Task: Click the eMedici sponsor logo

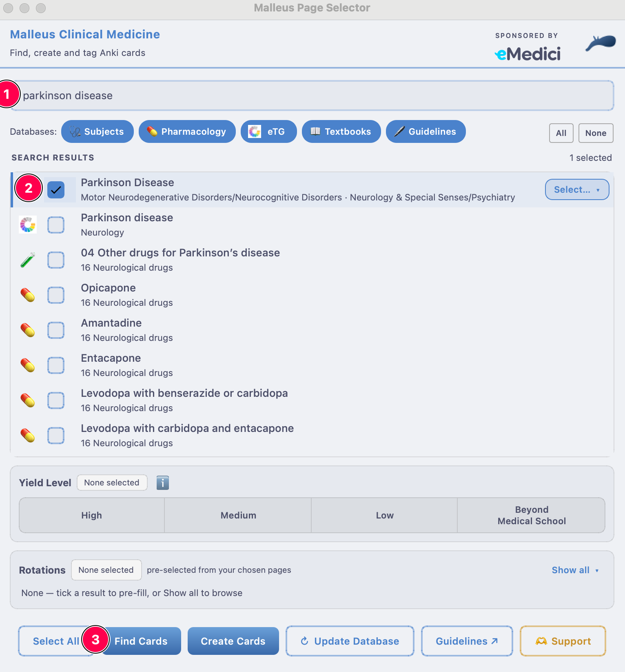Action: 527,53
